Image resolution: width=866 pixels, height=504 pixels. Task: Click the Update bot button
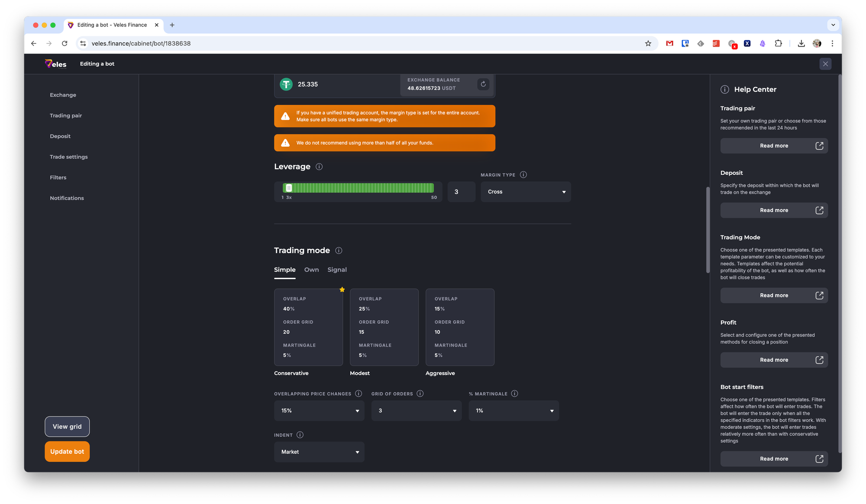click(67, 451)
